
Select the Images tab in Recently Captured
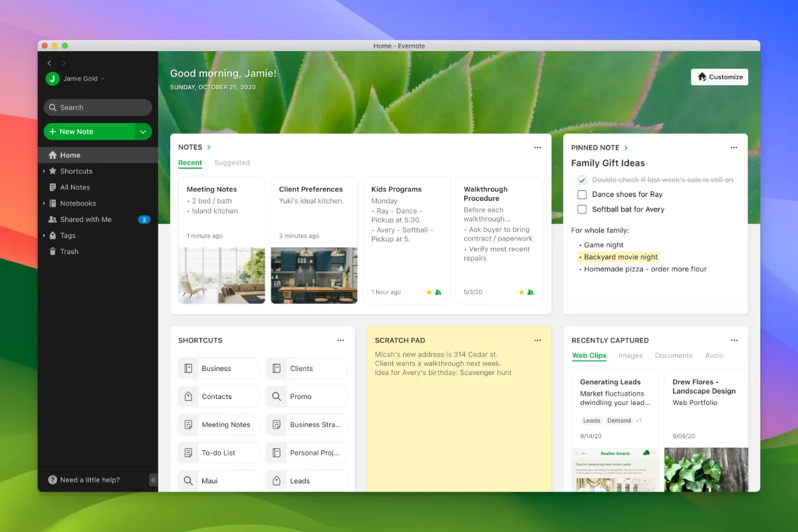(630, 356)
